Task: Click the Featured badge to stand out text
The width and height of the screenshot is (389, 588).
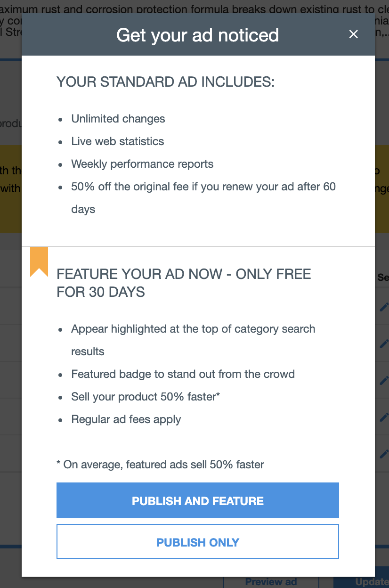Action: pyautogui.click(x=183, y=374)
